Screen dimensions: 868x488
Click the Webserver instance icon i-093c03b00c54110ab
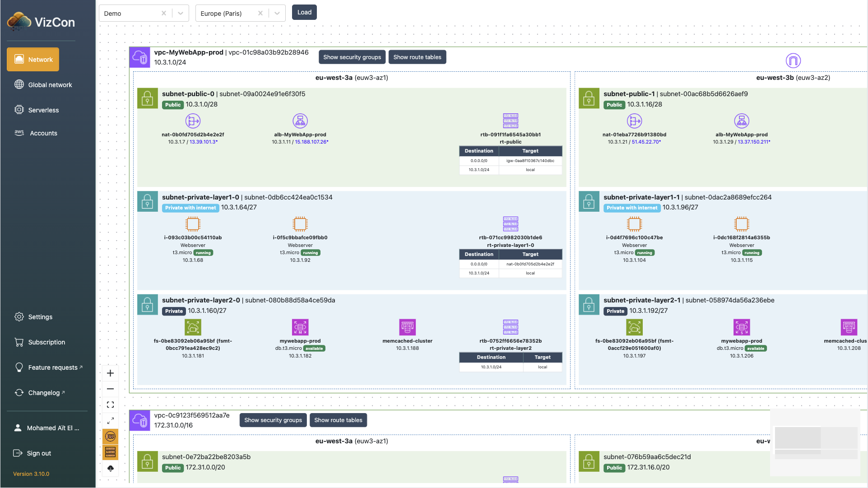(193, 223)
